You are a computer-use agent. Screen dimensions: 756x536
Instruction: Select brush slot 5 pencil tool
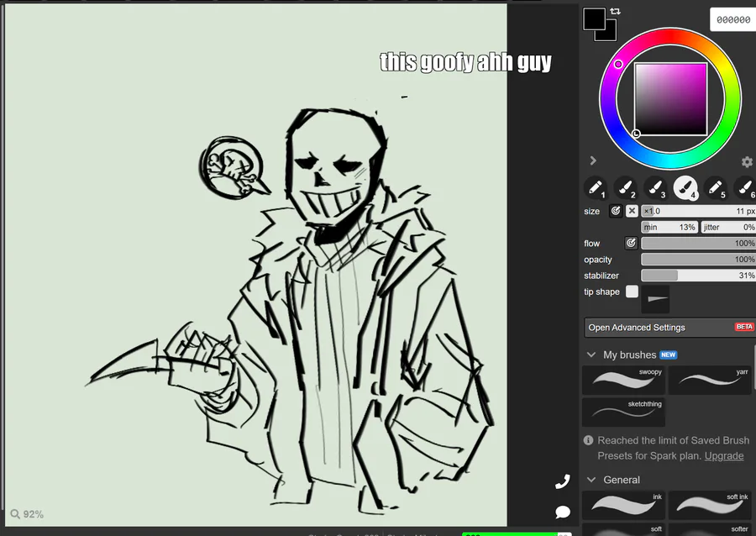click(x=715, y=187)
